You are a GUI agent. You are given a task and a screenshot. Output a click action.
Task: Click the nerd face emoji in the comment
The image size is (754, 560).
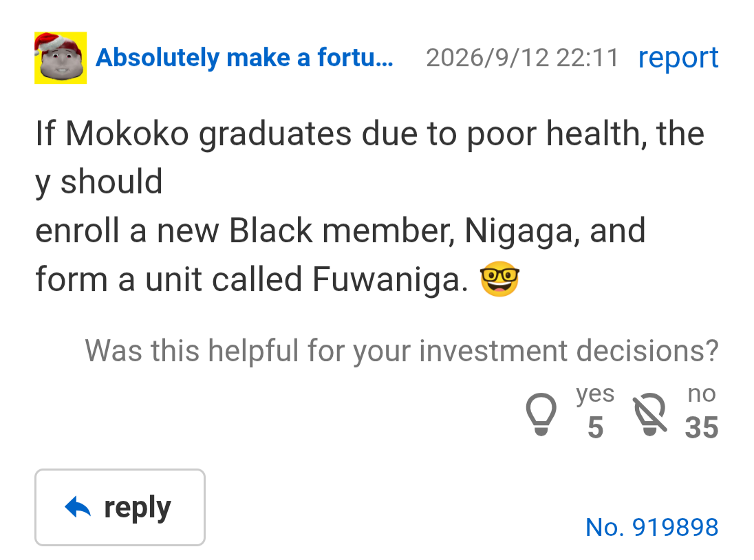click(x=499, y=279)
